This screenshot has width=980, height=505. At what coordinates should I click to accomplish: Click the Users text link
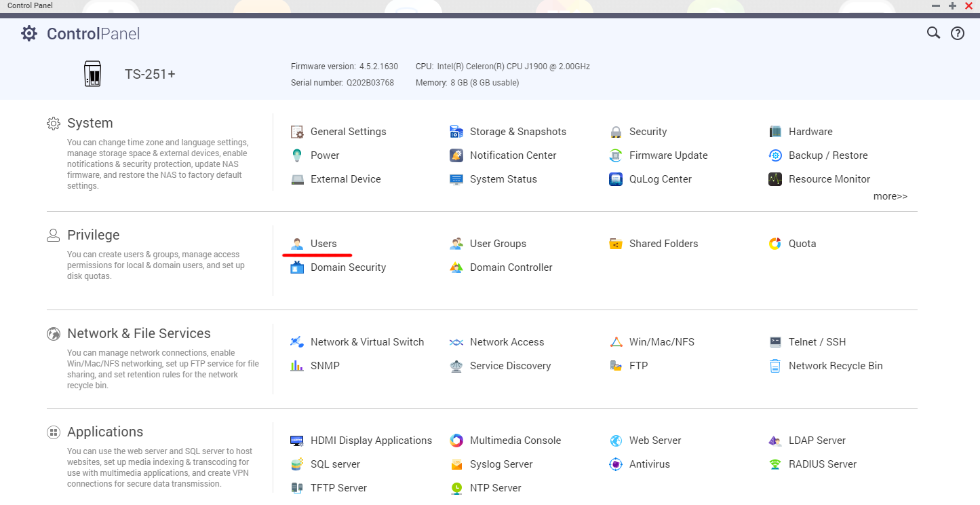(324, 244)
